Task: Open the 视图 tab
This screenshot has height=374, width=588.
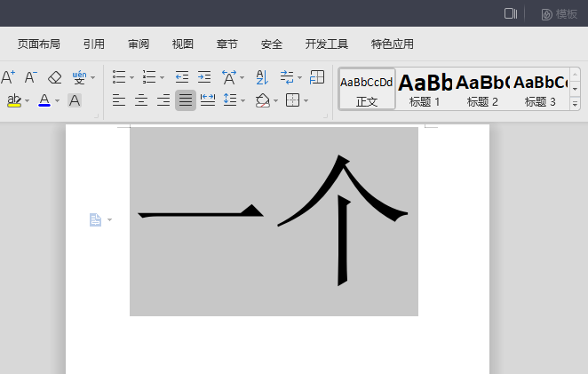Action: (183, 44)
